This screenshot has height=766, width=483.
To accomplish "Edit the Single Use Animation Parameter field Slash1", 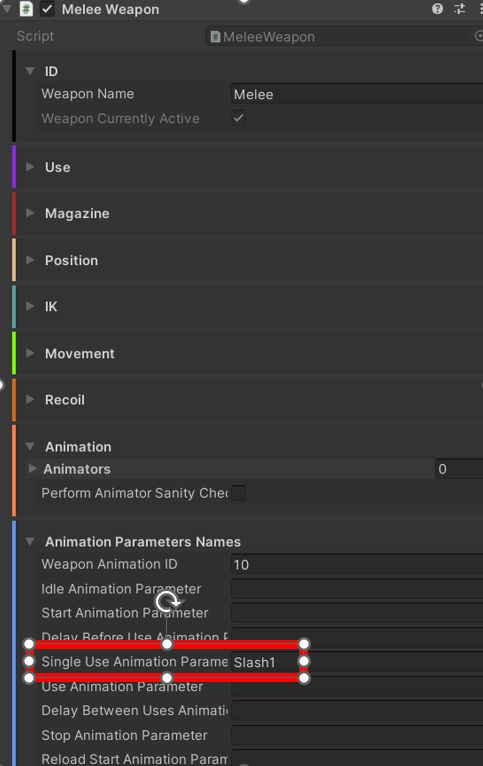I will point(357,662).
